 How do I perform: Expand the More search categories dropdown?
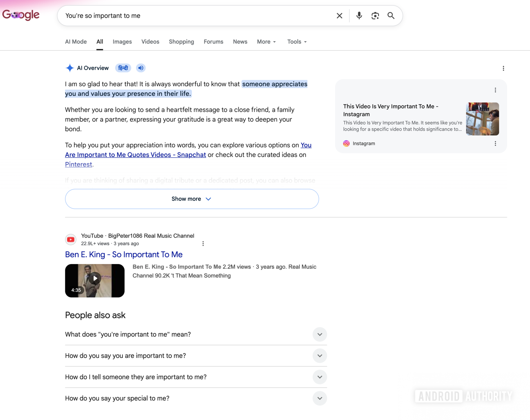tap(267, 42)
